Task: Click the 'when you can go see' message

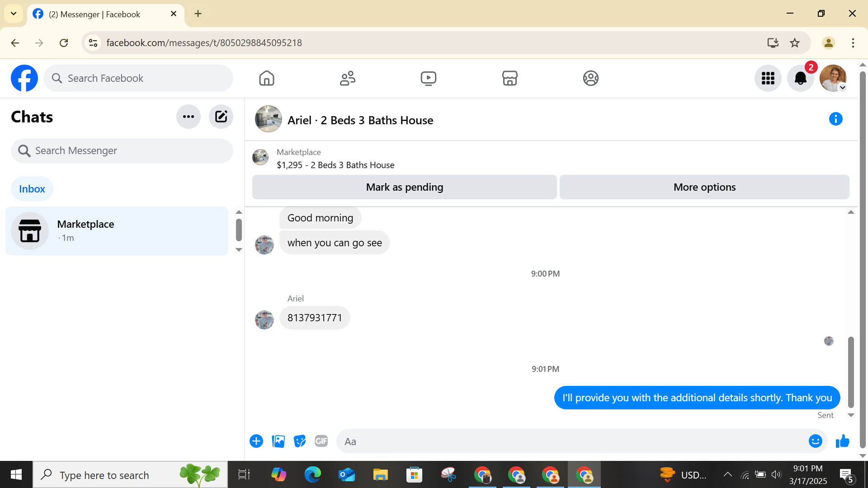Action: tap(335, 243)
